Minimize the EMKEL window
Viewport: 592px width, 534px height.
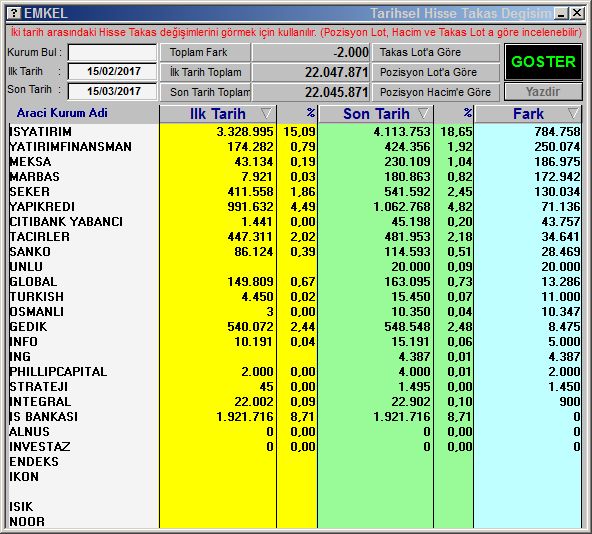(561, 14)
